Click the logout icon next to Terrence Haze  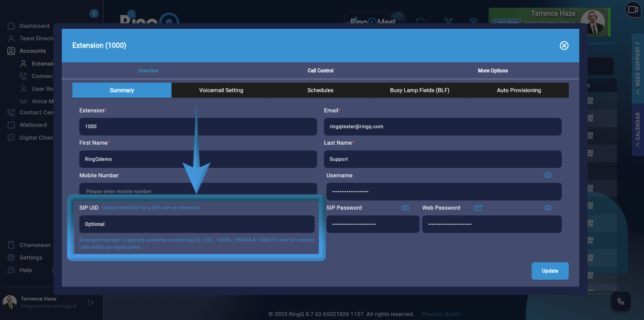pos(90,302)
